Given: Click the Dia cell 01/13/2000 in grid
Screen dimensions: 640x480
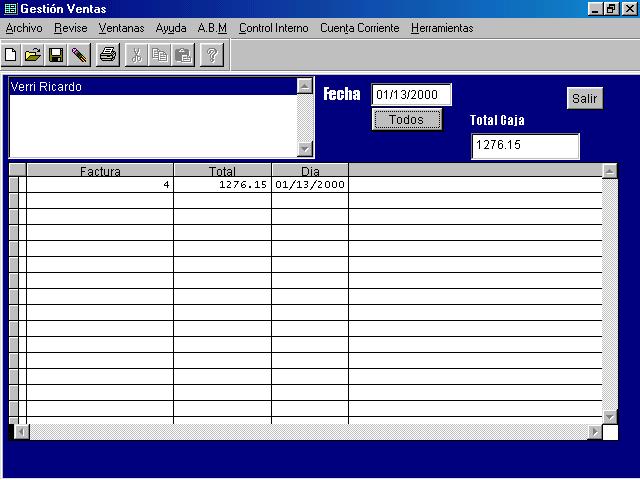Looking at the screenshot, I should tap(310, 184).
